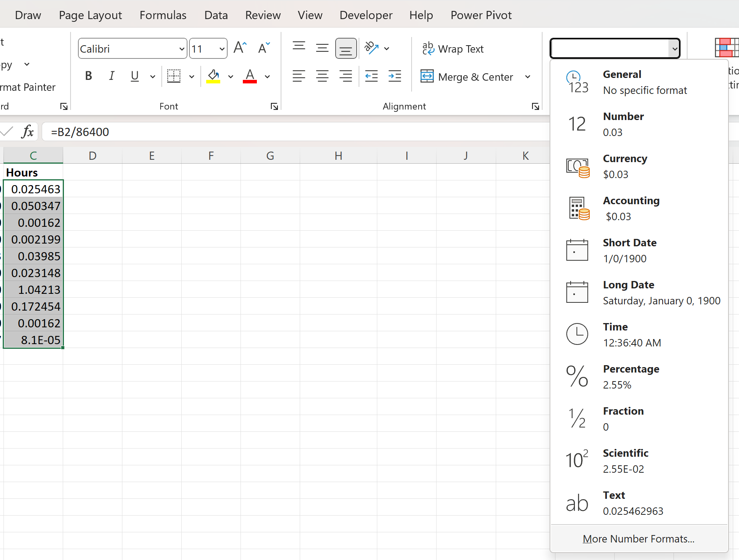The height and width of the screenshot is (560, 739).
Task: Open the Insert Function dialog
Action: pos(27,132)
